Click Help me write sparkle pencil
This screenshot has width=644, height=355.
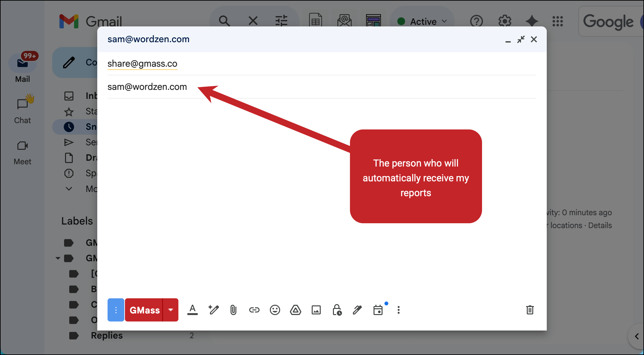click(213, 310)
